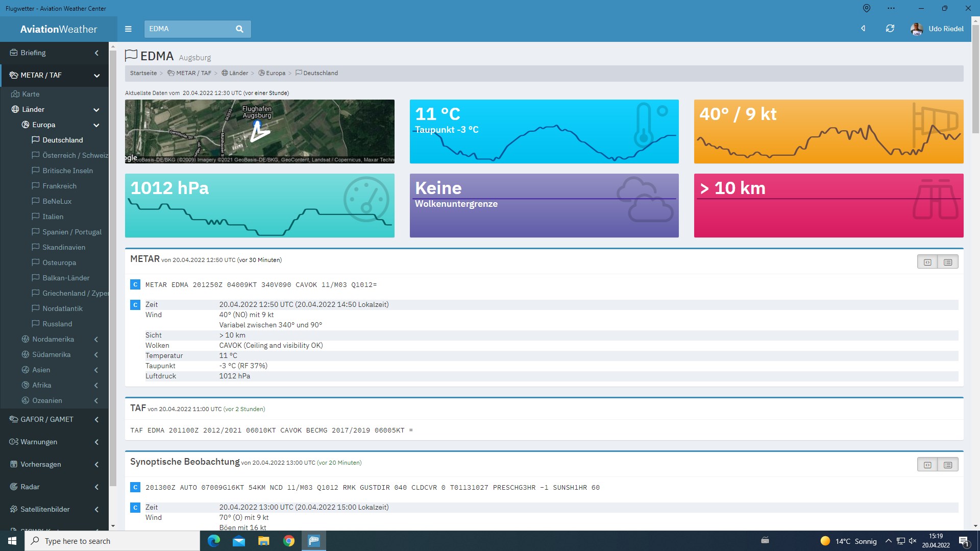Open the Keine Wolkenuntergrenze tile

[544, 205]
